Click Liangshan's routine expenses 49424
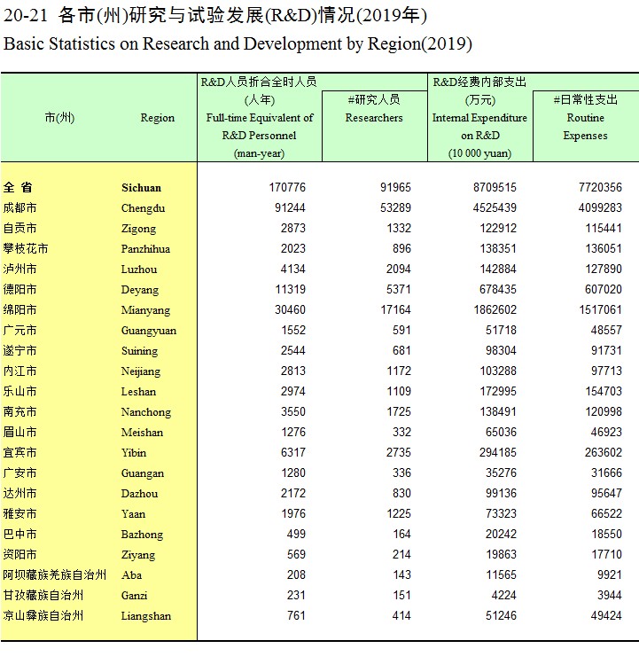The height and width of the screenshot is (672, 639). coord(606,616)
